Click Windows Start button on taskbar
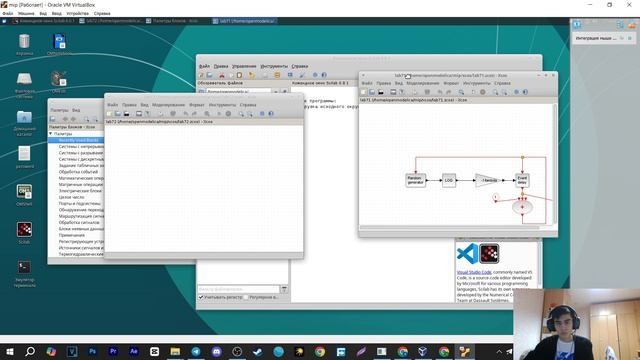Viewport: 640px width, 360px height. click(x=9, y=352)
